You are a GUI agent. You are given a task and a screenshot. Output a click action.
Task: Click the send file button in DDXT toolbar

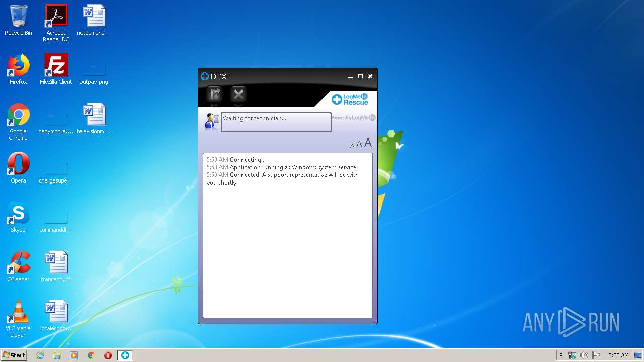(x=215, y=94)
